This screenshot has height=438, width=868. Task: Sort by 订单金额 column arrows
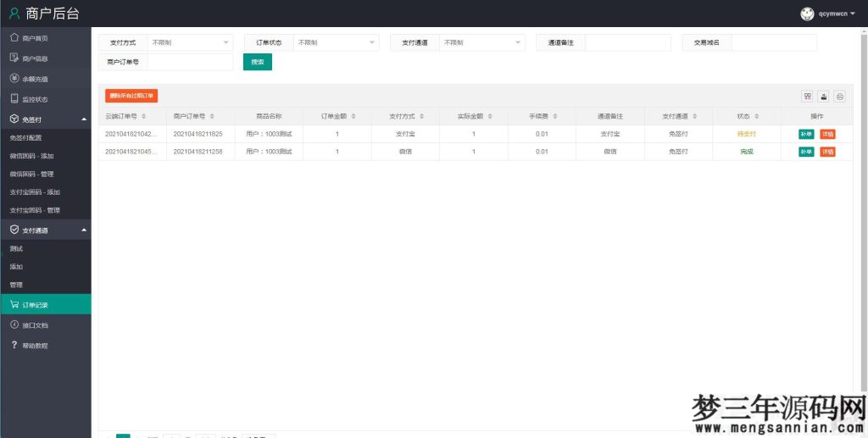pyautogui.click(x=353, y=116)
